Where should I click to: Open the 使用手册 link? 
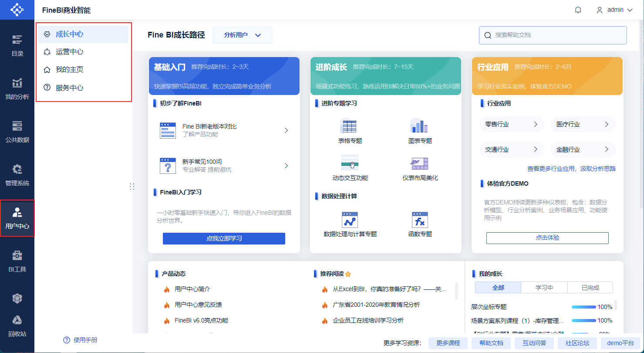click(85, 340)
